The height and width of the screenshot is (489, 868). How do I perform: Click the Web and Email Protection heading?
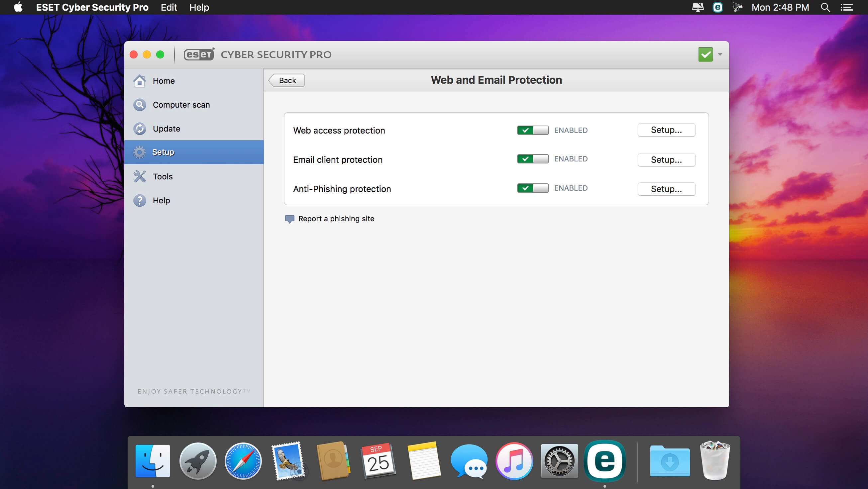[496, 80]
